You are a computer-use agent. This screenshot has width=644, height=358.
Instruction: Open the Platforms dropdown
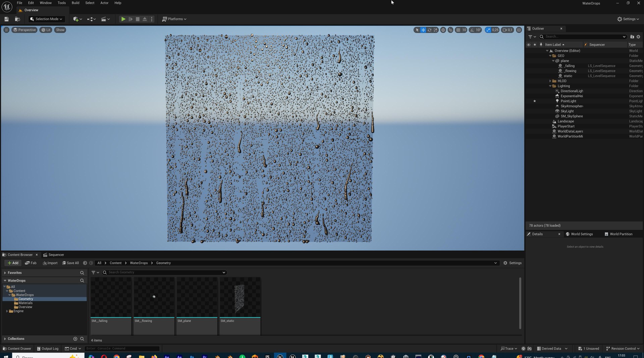coord(174,19)
